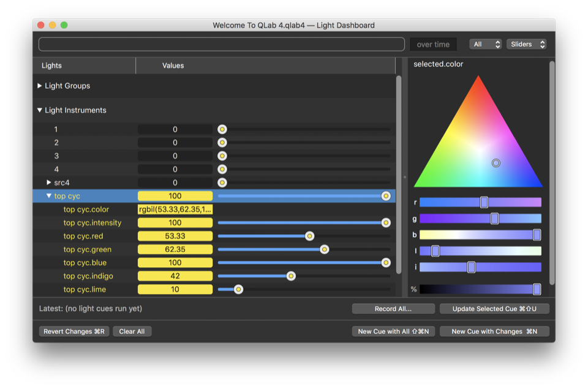Create New Cue with Changes
Image resolution: width=588 pixels, height=389 pixels.
pyautogui.click(x=494, y=331)
